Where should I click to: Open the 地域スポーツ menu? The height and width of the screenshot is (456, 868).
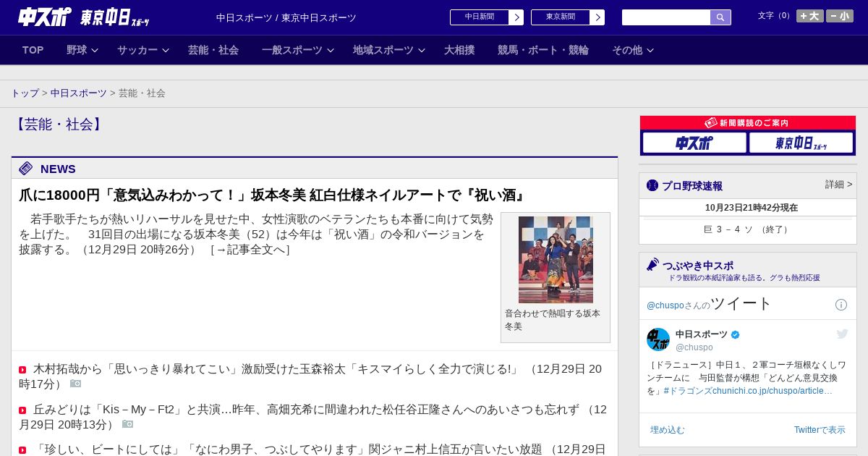[383, 50]
